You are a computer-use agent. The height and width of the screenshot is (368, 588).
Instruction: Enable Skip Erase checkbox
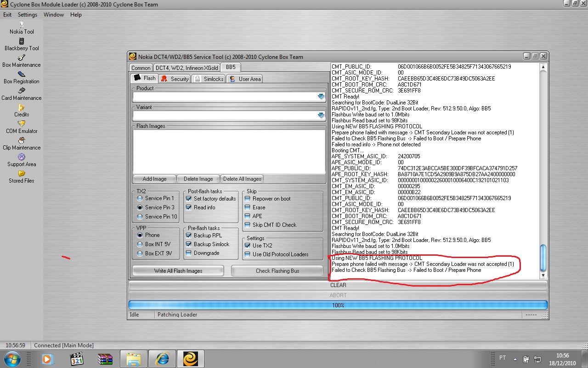click(248, 207)
